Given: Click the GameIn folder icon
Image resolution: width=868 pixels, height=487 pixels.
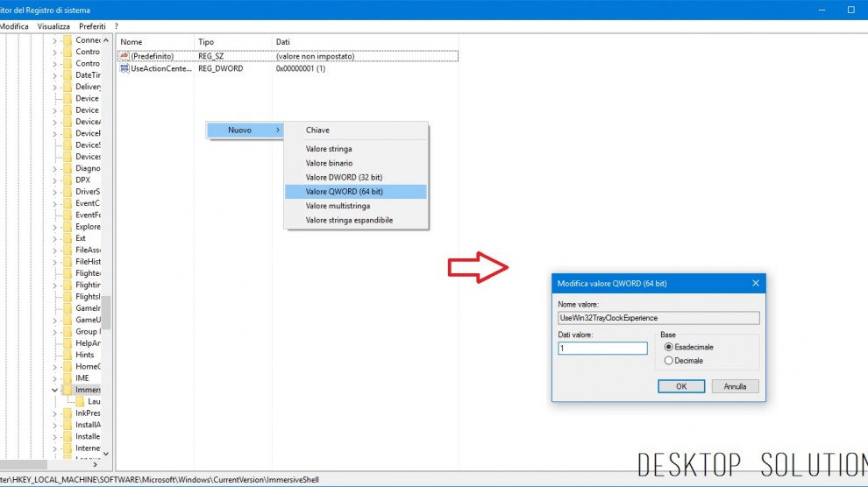Looking at the screenshot, I should [x=68, y=308].
